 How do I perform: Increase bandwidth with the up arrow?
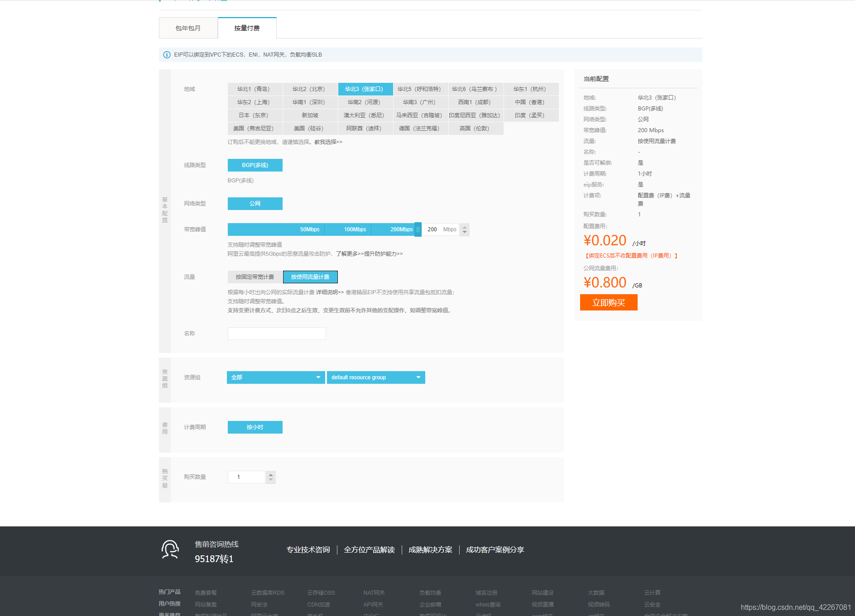pos(464,227)
